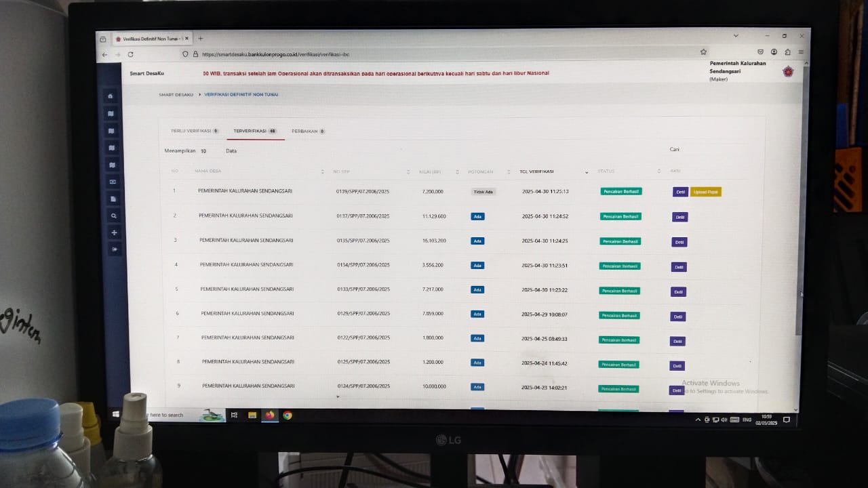Click Detil for SPP 0135/SPP/07.2006/2025
Viewport: 868px width, 488px height.
[679, 242]
